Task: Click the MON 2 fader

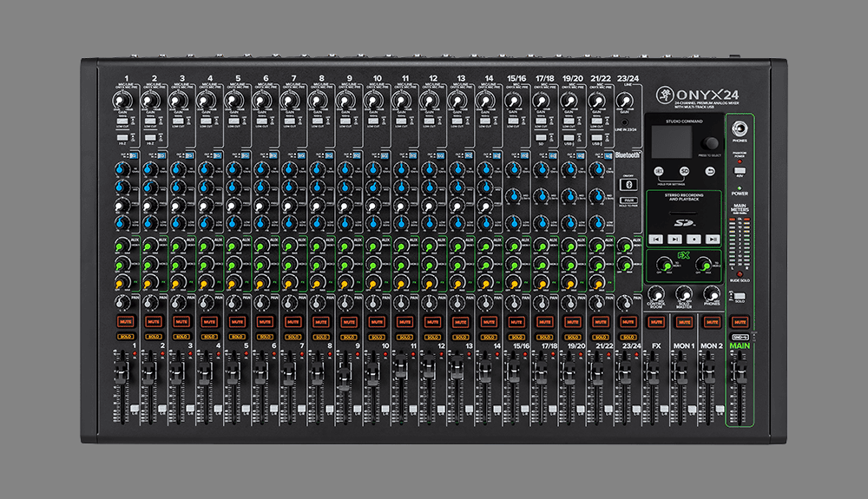Action: point(708,373)
